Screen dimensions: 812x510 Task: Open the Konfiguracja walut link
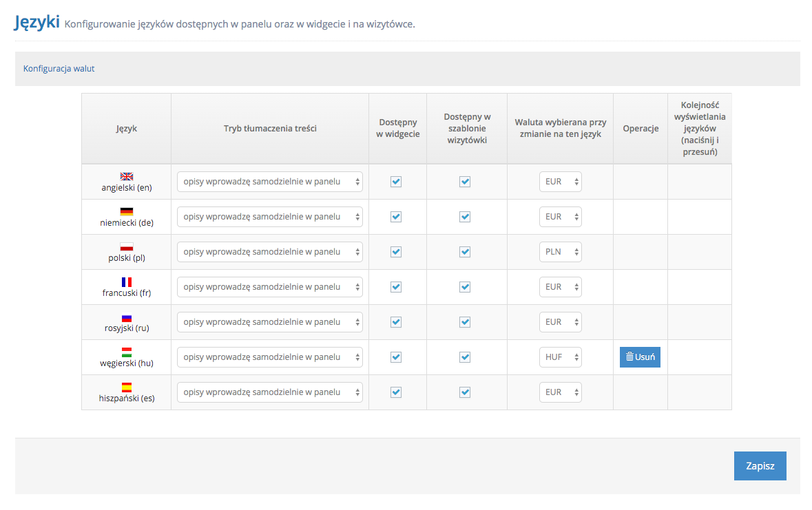59,69
